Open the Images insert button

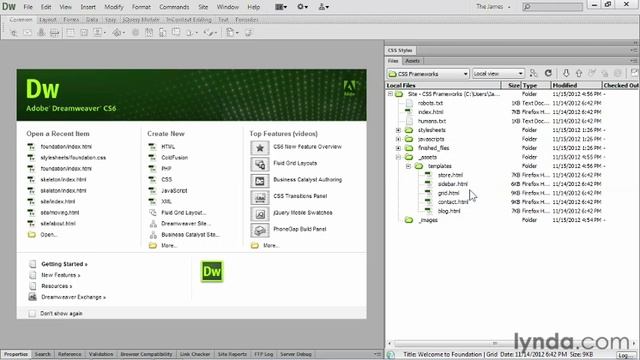(x=99, y=33)
